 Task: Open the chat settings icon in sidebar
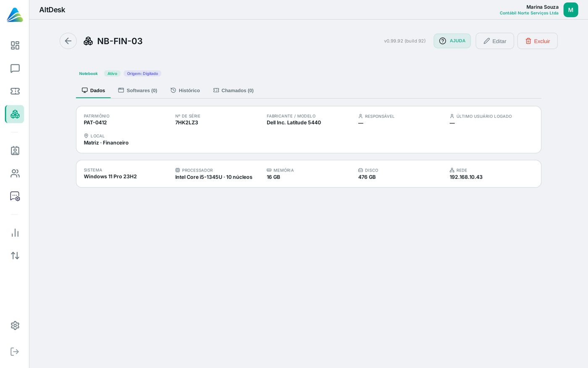pyautogui.click(x=15, y=196)
